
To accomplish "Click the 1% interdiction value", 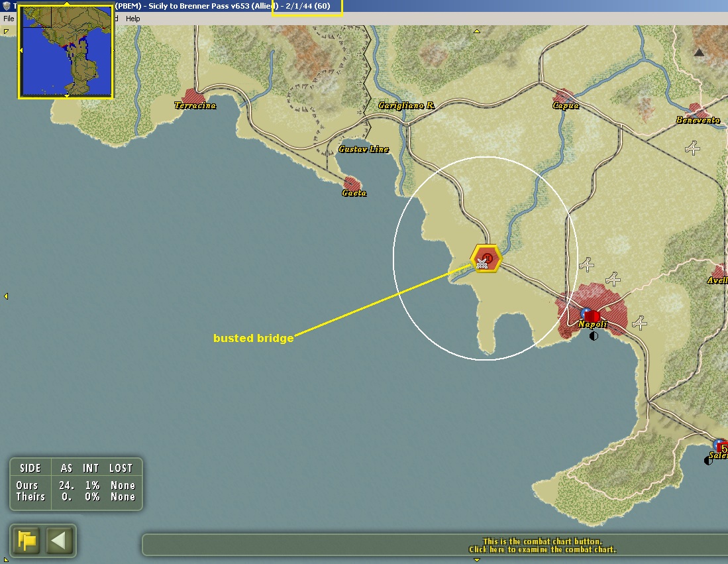I will 92,486.
